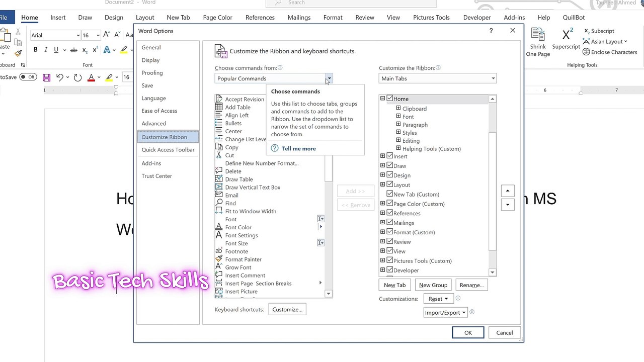Click the Cut scissors in Clipboard group

18,32
